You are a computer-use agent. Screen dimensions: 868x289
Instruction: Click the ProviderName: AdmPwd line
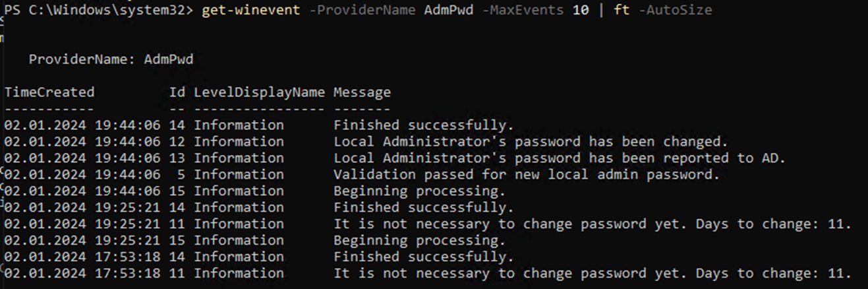[x=111, y=59]
